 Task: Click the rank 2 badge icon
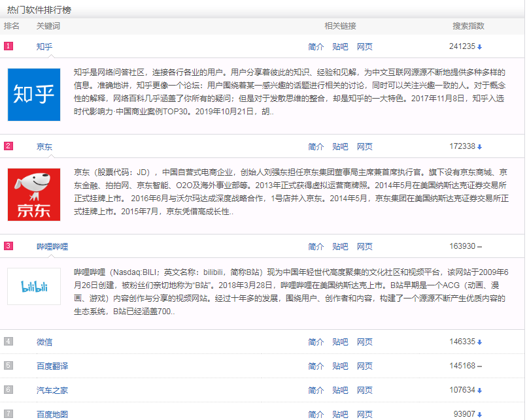click(8, 146)
